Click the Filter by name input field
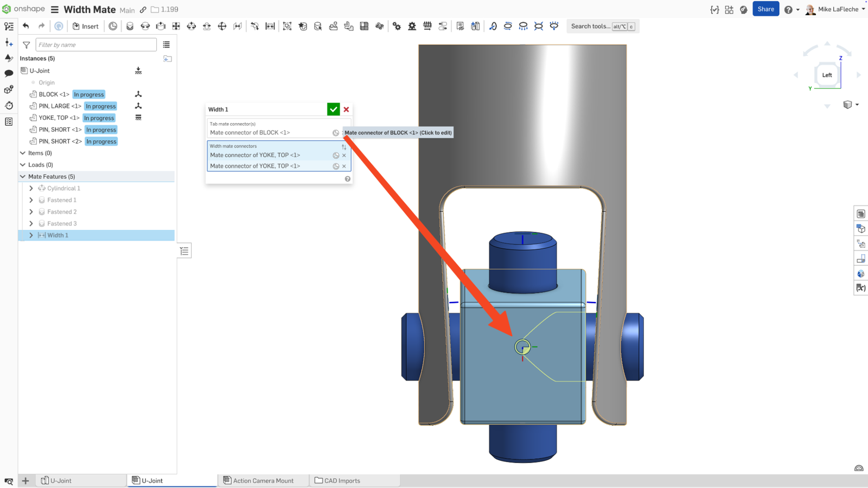 [95, 44]
